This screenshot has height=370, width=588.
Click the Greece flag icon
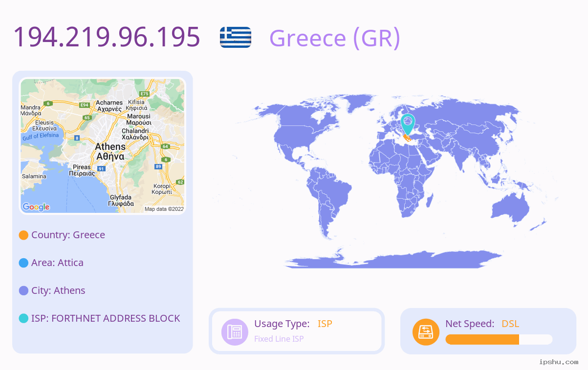[x=236, y=38]
